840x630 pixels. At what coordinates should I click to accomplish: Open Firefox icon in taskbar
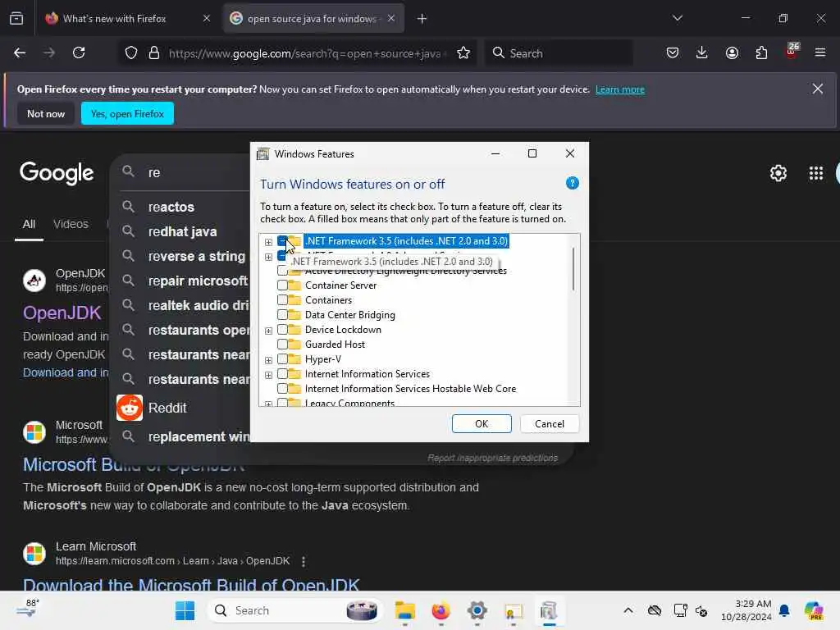click(x=441, y=610)
